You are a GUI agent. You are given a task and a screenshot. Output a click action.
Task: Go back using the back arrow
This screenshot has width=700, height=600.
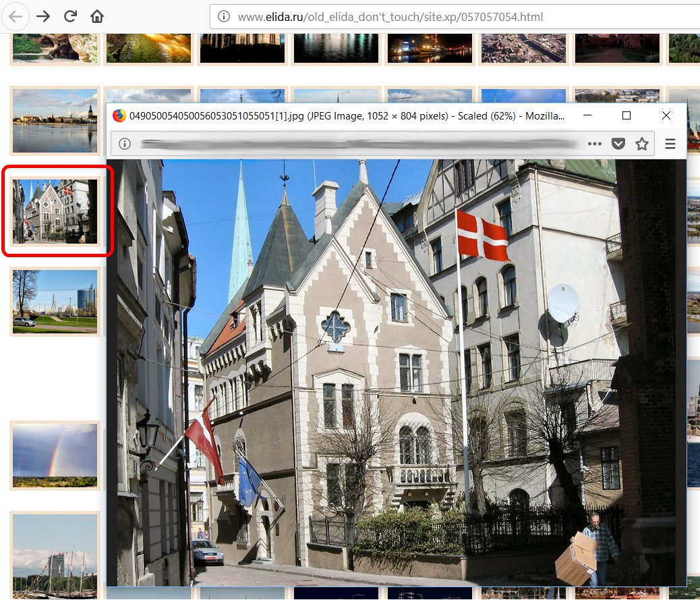point(16,17)
